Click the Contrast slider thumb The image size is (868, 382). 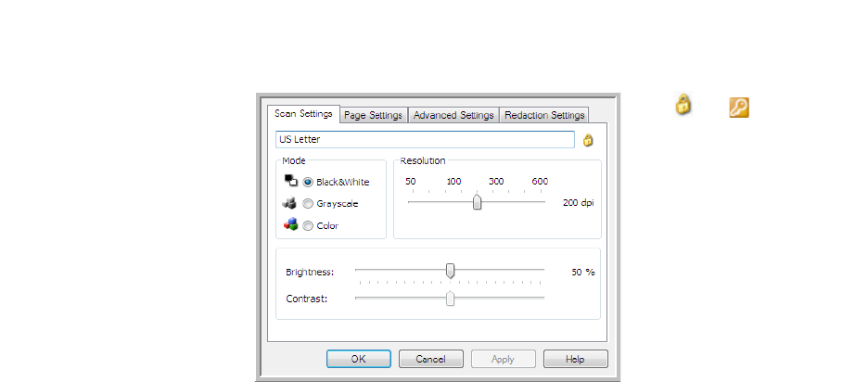[450, 299]
